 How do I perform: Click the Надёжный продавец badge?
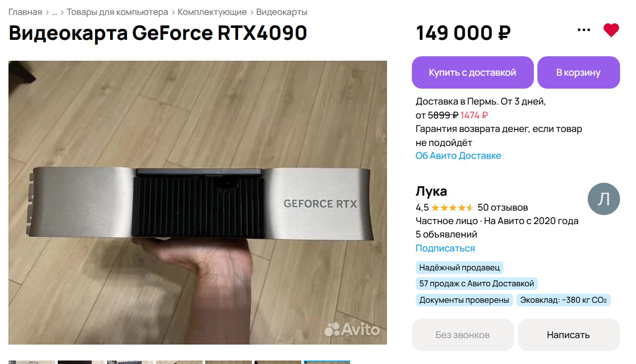coord(459,268)
